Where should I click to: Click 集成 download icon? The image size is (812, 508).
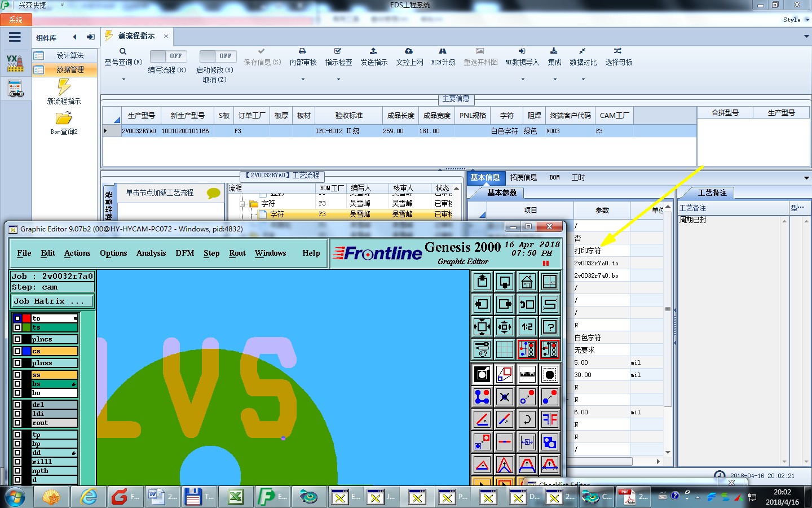point(554,51)
